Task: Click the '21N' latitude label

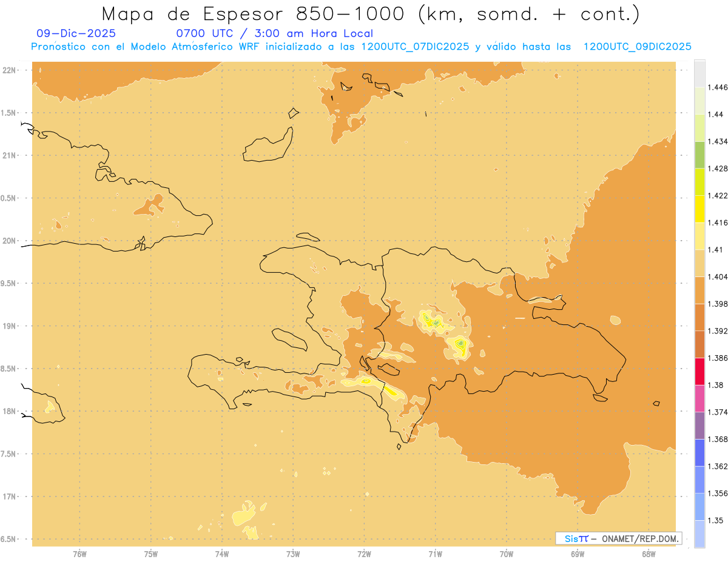Action: (9, 155)
